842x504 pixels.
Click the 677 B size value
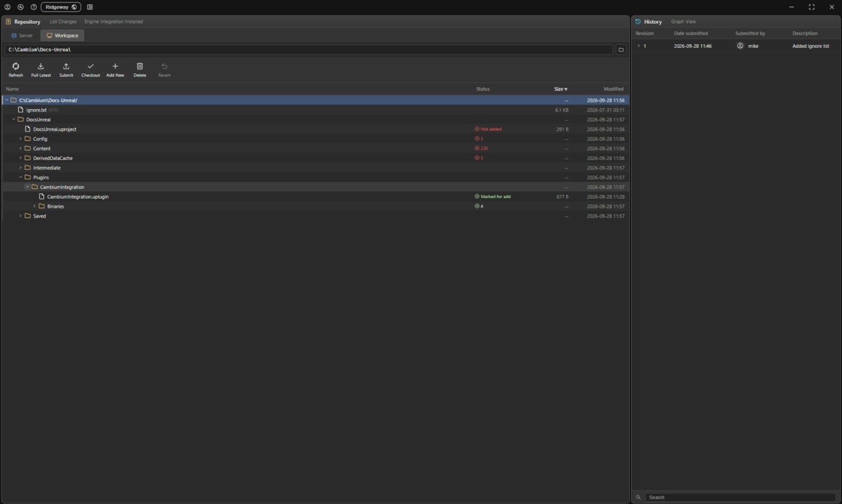(x=562, y=197)
